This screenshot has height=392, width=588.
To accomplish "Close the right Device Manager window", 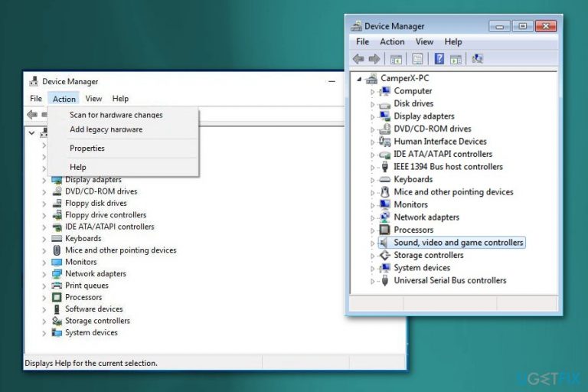I will pyautogui.click(x=546, y=26).
